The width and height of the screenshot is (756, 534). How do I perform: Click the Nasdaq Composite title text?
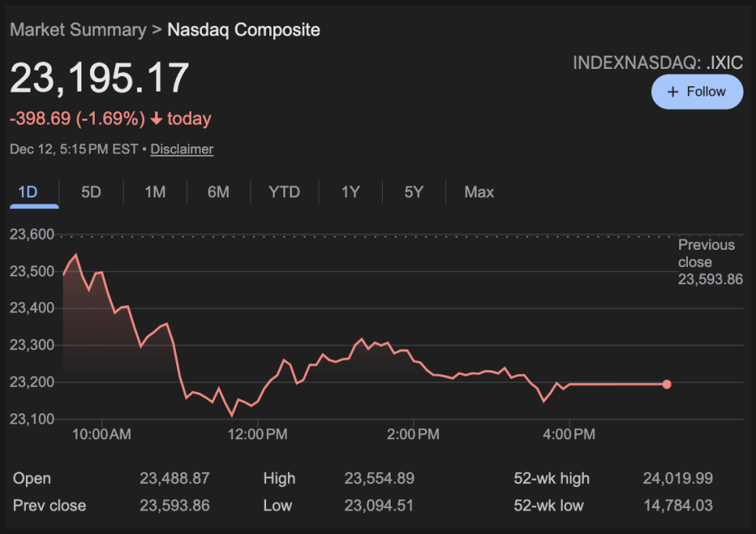coord(244,30)
